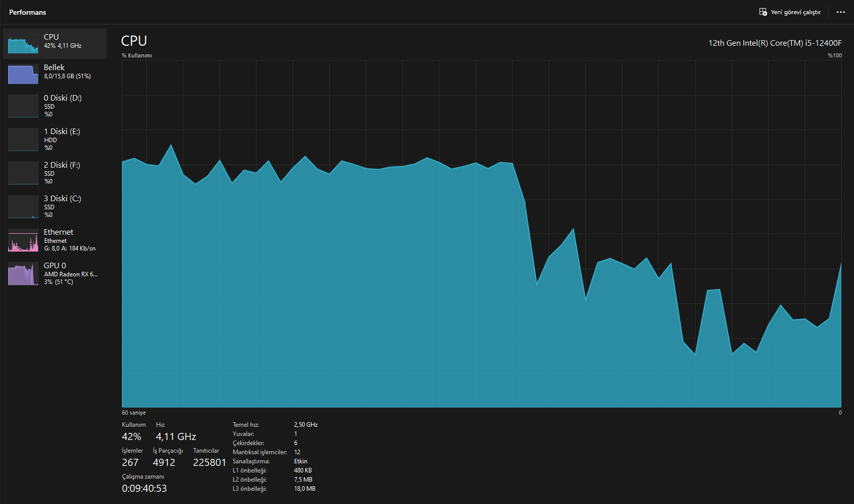Click the 'L2 önbelleği:' label
This screenshot has width=854, height=504.
click(x=249, y=480)
